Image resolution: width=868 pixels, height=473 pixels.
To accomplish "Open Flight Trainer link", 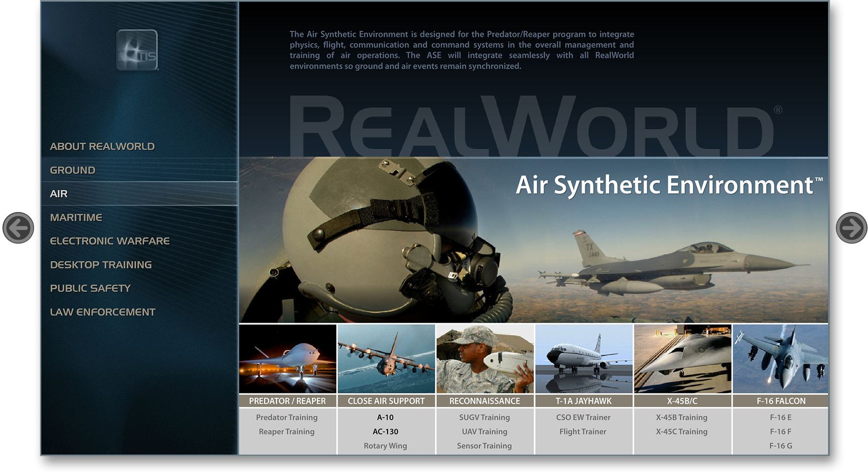I will point(583,432).
